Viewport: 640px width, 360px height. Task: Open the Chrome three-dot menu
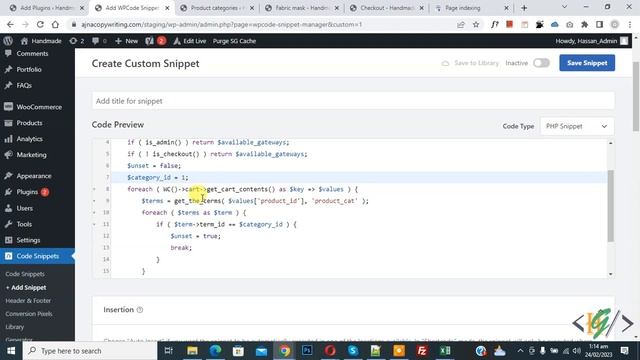tap(630, 24)
